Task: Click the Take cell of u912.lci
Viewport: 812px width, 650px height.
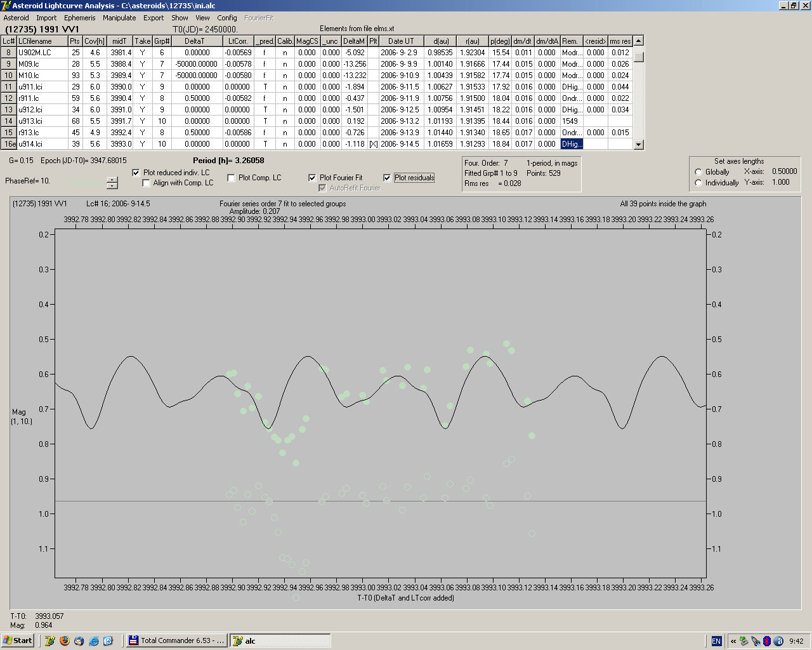Action: 143,110
